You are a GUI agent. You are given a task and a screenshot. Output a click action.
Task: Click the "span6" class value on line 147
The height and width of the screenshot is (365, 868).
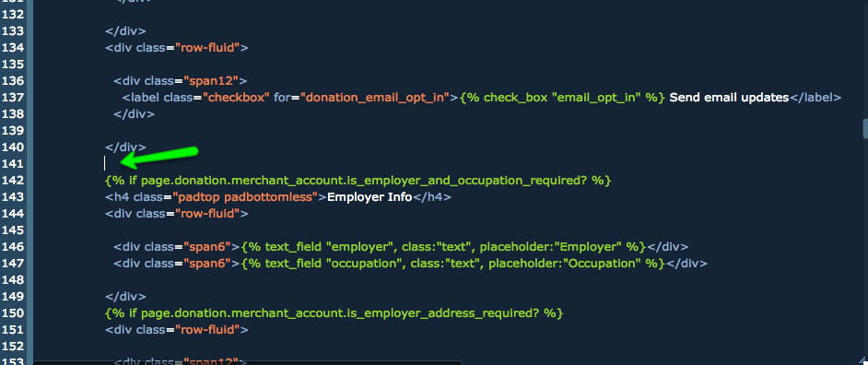click(207, 264)
